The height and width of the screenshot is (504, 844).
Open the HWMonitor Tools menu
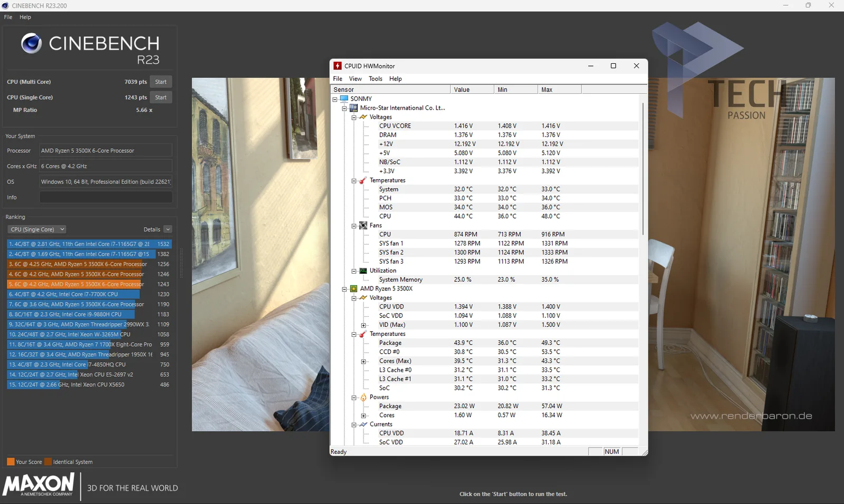pos(376,79)
